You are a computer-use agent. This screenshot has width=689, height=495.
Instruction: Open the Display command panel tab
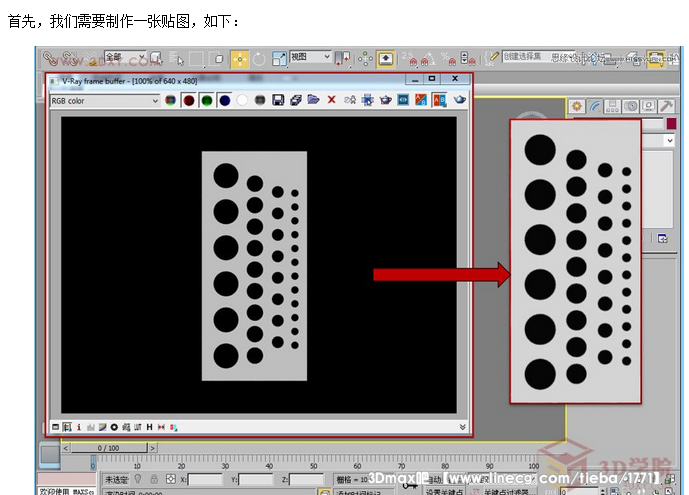pos(649,106)
